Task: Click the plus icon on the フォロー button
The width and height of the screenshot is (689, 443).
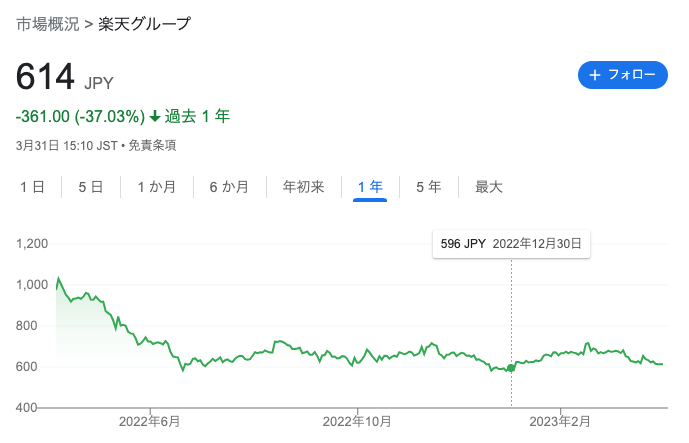Action: (x=595, y=75)
